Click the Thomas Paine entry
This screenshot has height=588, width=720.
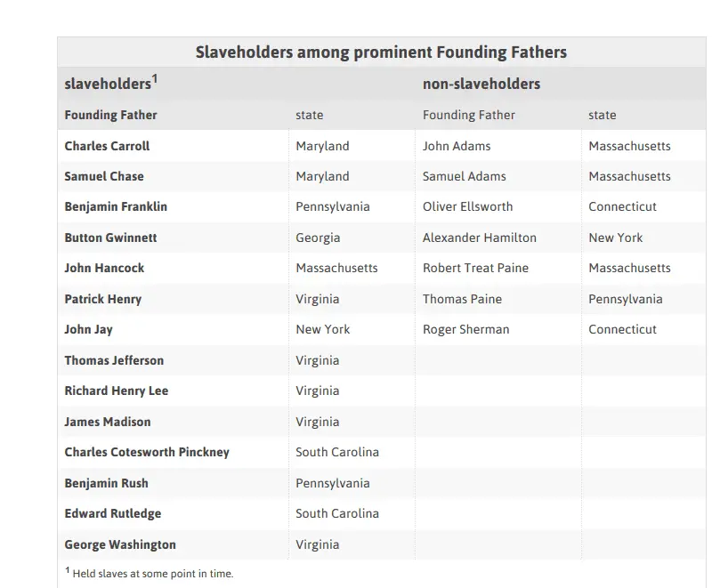click(462, 299)
